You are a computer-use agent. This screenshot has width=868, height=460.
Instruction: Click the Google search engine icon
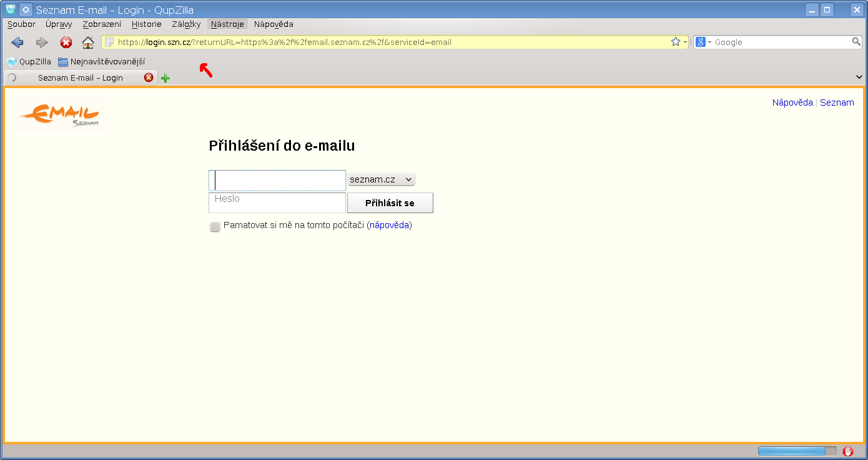pos(701,42)
